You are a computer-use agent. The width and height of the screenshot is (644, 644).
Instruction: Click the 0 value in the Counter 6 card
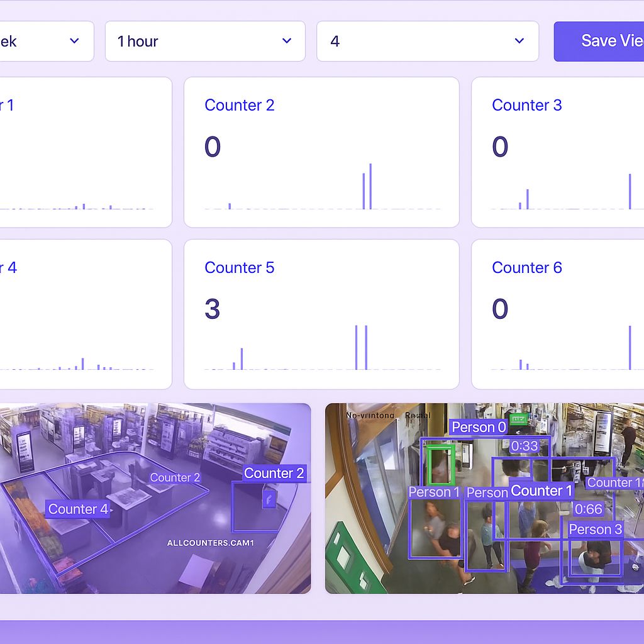[500, 309]
